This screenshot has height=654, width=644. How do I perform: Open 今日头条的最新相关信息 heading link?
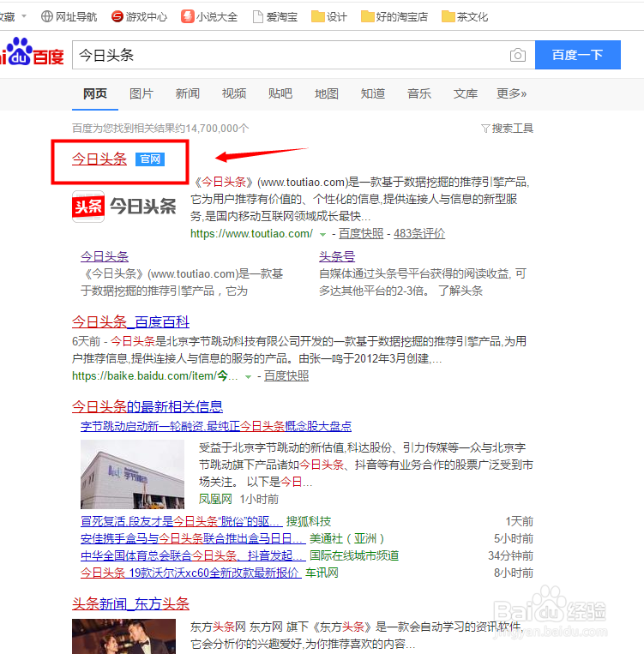147,406
